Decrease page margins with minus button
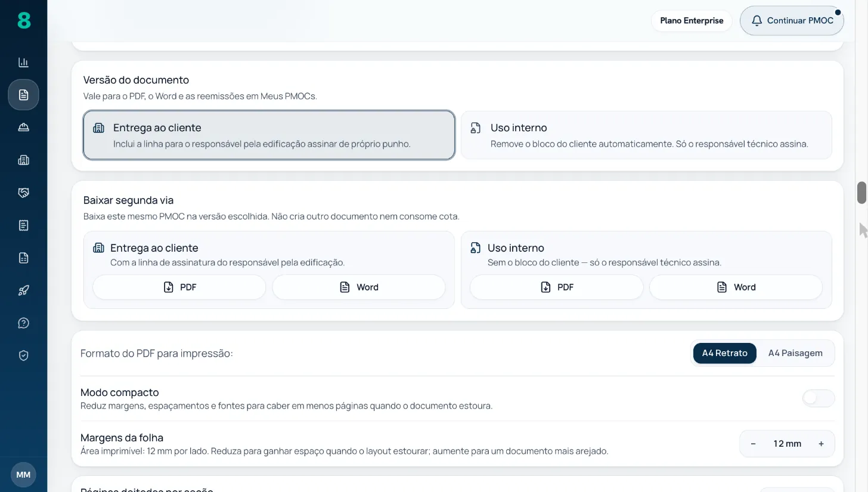Screen dimensions: 868x492 754,444
